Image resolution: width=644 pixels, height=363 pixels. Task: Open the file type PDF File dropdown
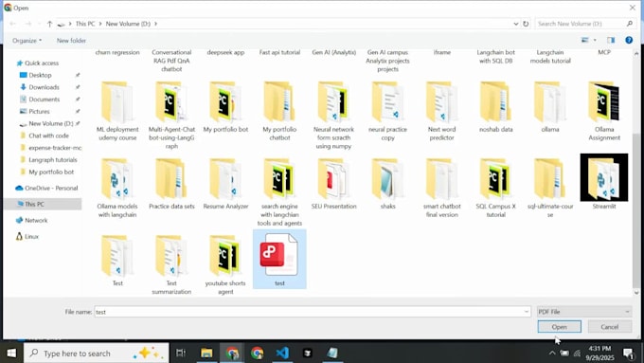584,312
